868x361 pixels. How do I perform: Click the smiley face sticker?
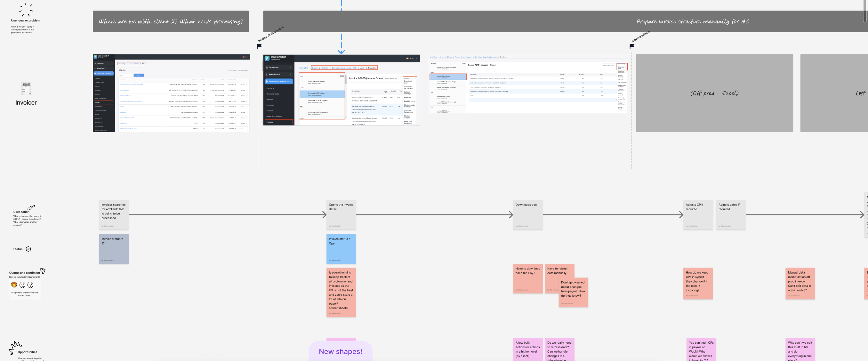[x=22, y=285]
